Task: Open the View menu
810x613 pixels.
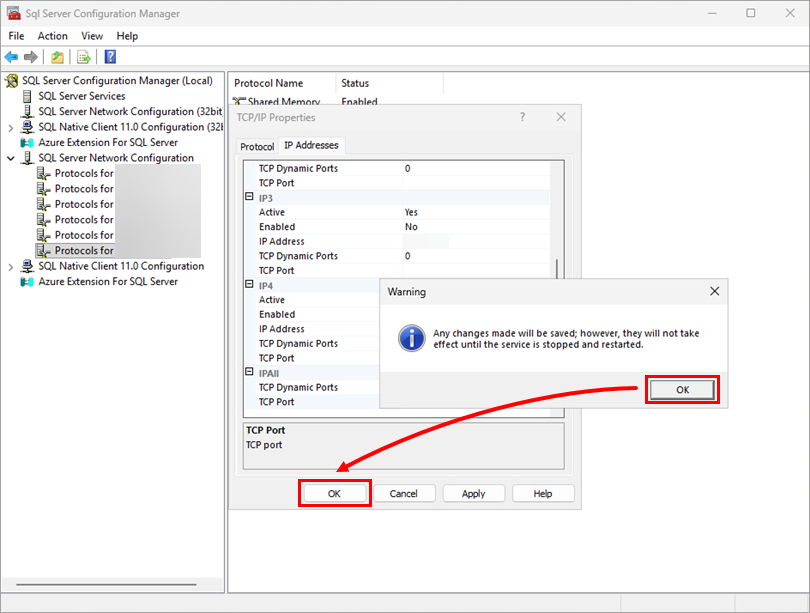Action: click(x=92, y=36)
